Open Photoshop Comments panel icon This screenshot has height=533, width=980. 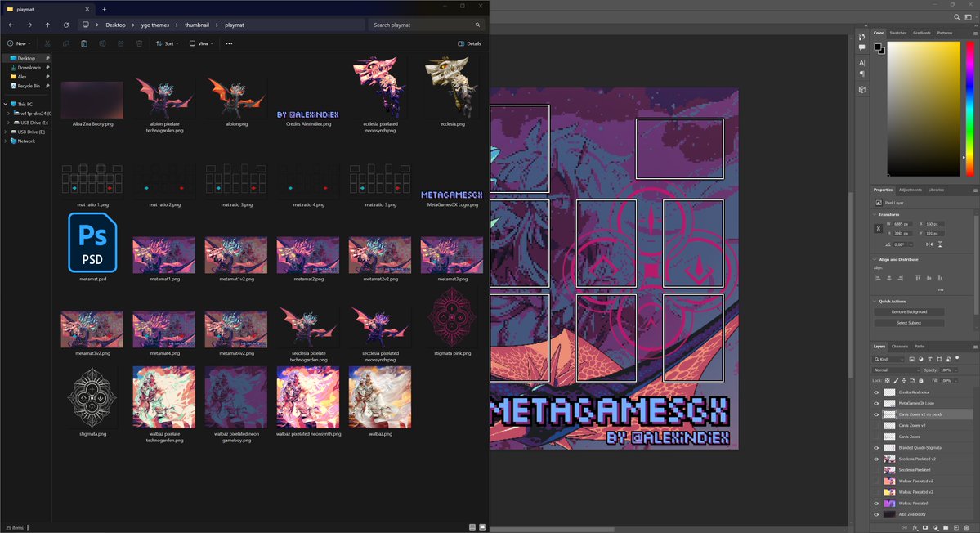[x=861, y=47]
